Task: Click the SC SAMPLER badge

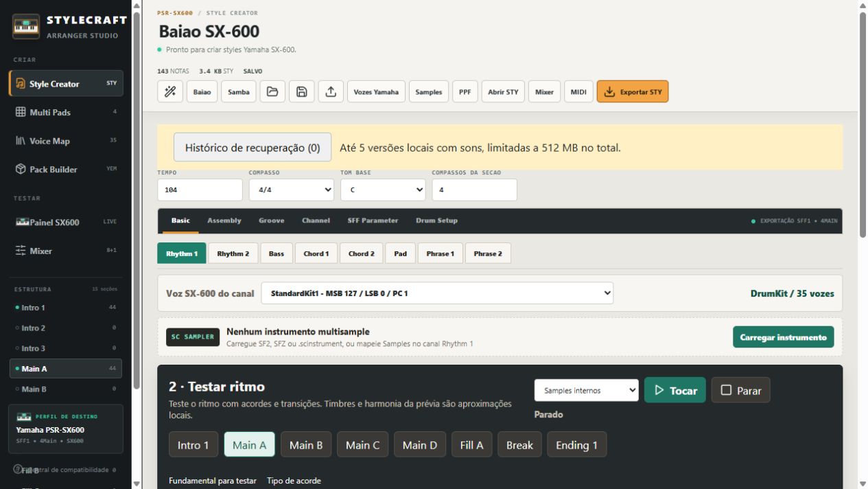Action: click(191, 337)
